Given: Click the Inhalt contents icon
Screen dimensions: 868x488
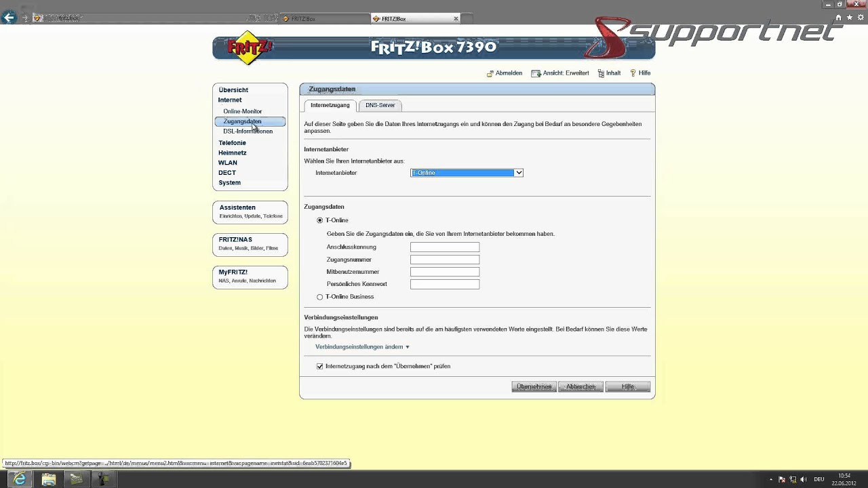Looking at the screenshot, I should (601, 73).
